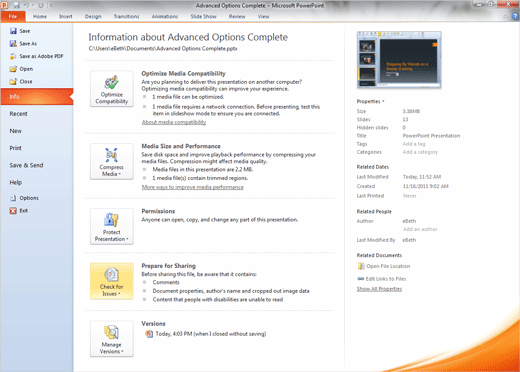Click the Save as Adobe PDF icon
The height and width of the screenshot is (372, 520).
pyautogui.click(x=13, y=56)
